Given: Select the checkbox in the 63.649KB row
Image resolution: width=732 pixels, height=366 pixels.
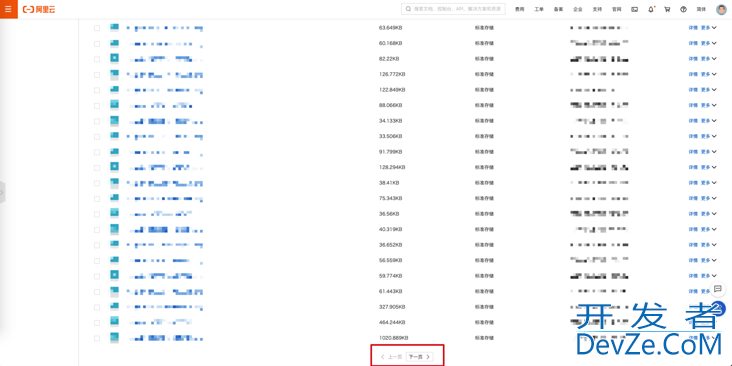Looking at the screenshot, I should coord(97,28).
